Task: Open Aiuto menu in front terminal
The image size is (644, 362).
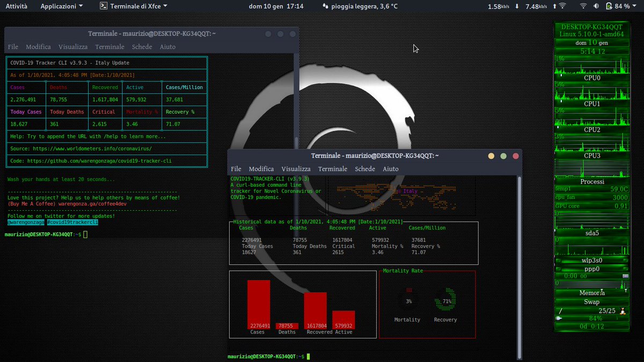Action: click(x=391, y=168)
